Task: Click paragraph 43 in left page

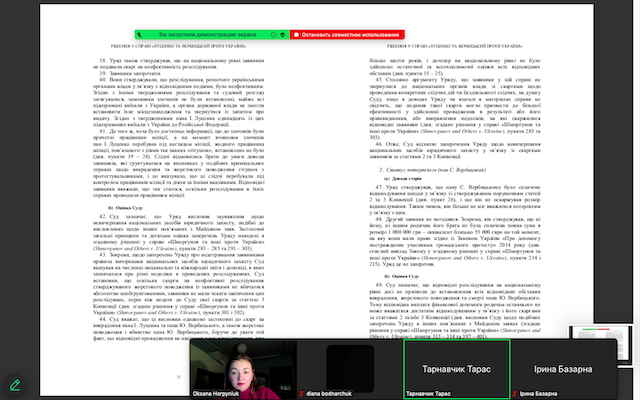Action: 178,283
